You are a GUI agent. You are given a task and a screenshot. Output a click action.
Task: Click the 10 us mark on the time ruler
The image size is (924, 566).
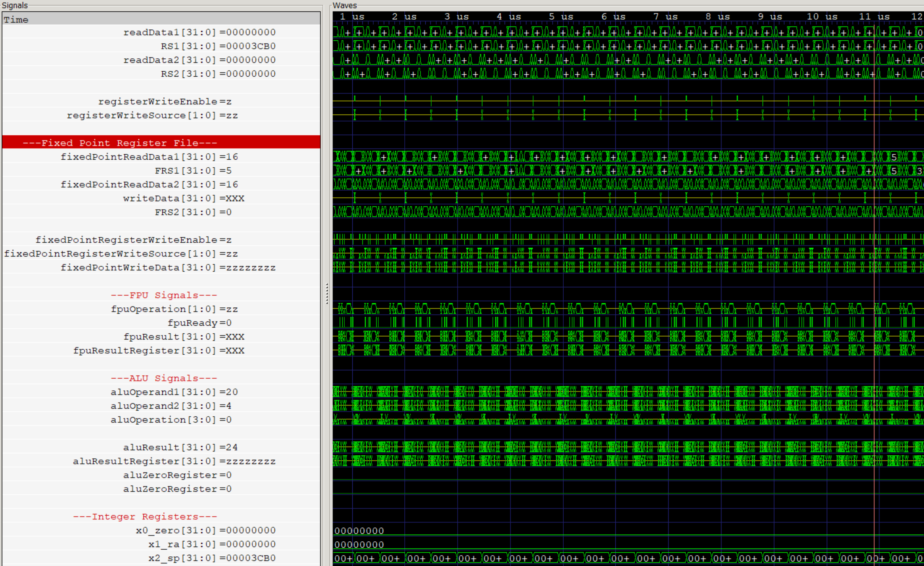point(822,17)
